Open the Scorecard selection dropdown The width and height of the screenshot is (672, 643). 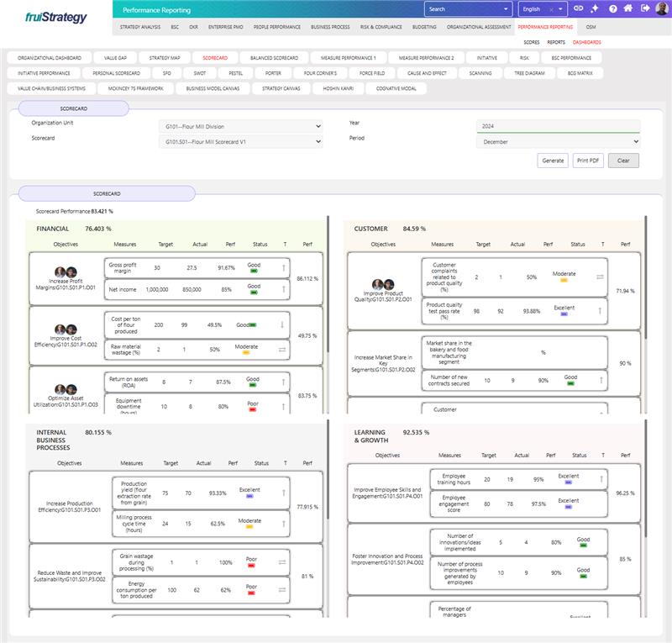(x=240, y=142)
